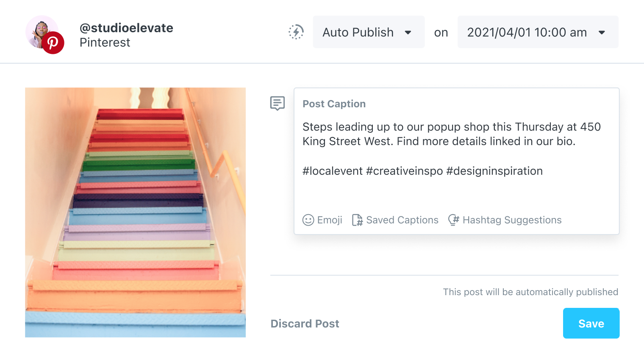Open Hashtag Suggestions
The image size is (644, 363).
512,220
